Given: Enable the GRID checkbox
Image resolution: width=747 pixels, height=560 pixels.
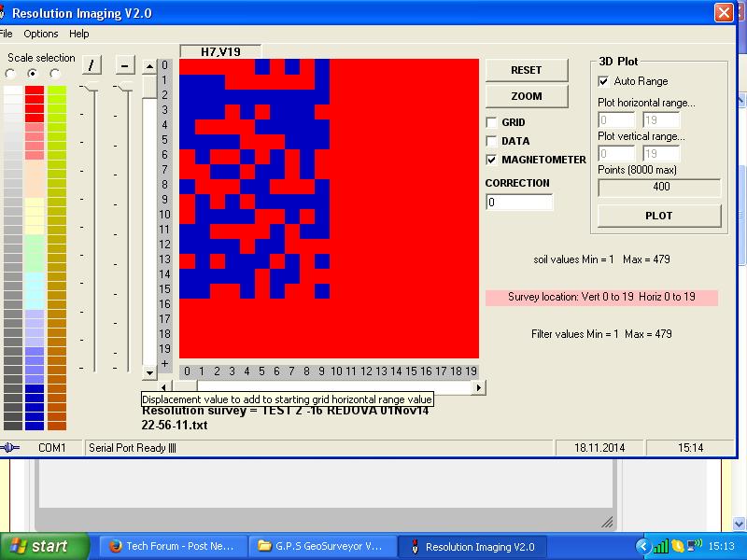Looking at the screenshot, I should (x=491, y=122).
